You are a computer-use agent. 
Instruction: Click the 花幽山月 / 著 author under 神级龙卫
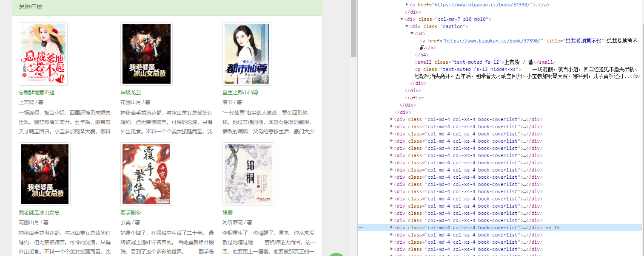pyautogui.click(x=135, y=102)
